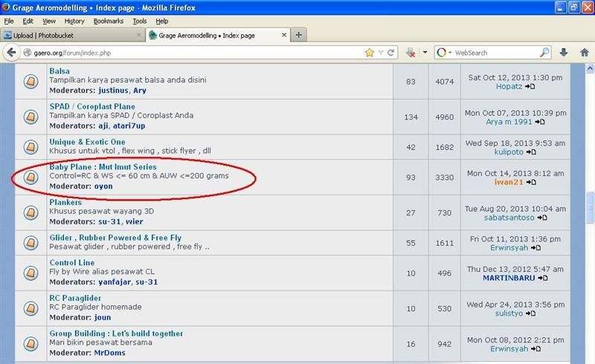Screen dimensions: 595x364
Task: Open the Bookmarks menu
Action: 108,22
